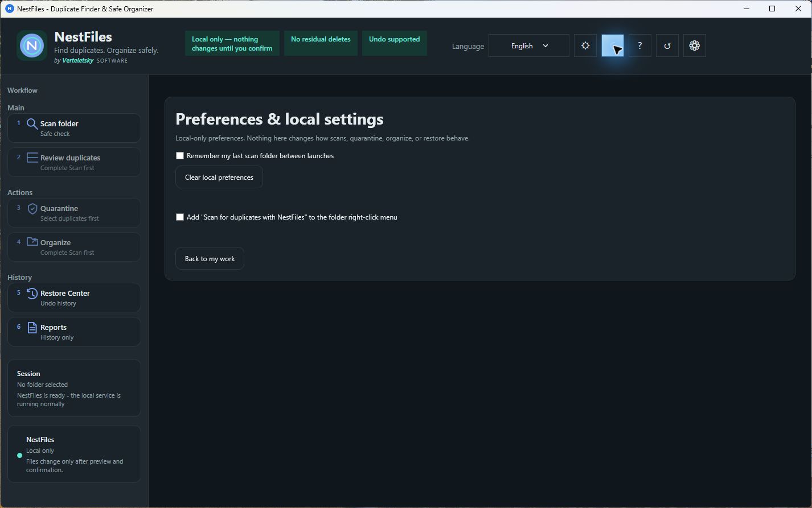Click the folder-arrow icon on Organize
The image size is (812, 508).
coord(32,242)
